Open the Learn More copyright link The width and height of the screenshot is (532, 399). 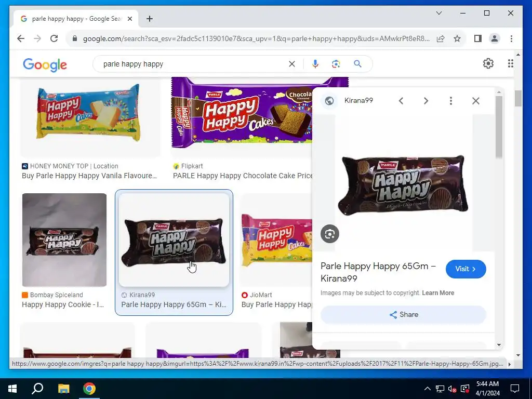click(x=438, y=293)
